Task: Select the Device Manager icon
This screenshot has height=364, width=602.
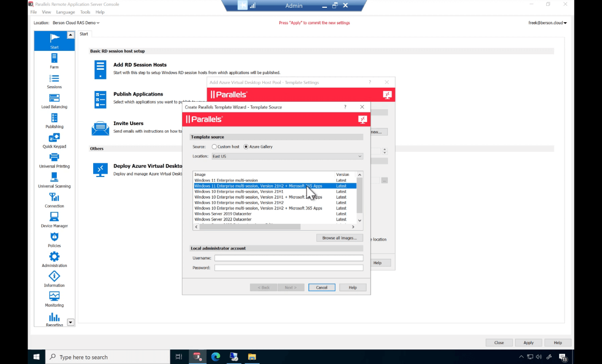Action: [54, 220]
